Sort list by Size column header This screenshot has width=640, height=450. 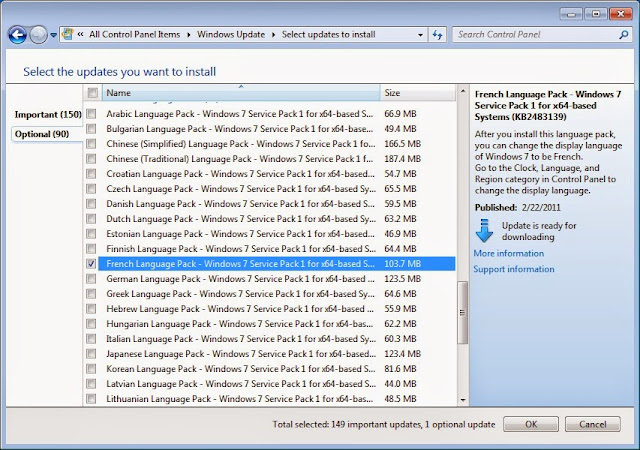click(418, 93)
